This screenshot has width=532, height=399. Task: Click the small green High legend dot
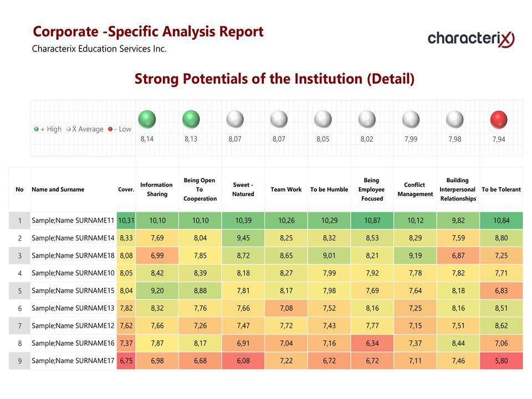tap(36, 129)
